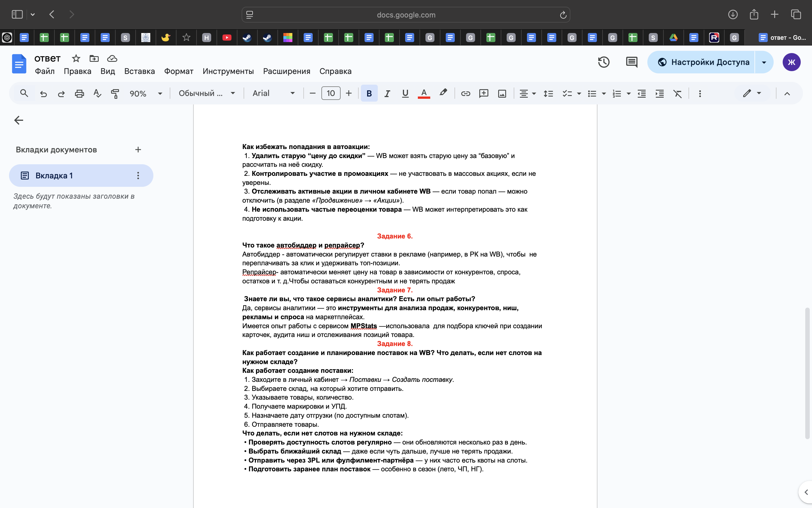Select Вкладка 1 in sidebar
The height and width of the screenshot is (508, 812).
[81, 175]
